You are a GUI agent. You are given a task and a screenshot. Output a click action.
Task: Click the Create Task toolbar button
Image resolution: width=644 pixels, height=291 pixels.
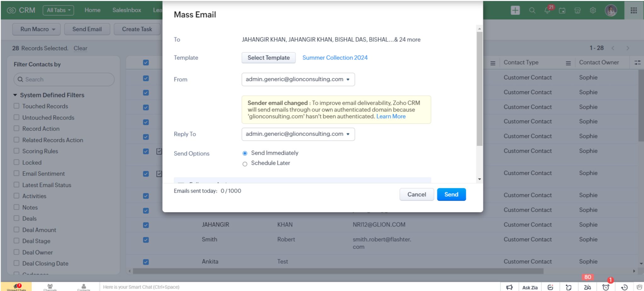coord(137,29)
